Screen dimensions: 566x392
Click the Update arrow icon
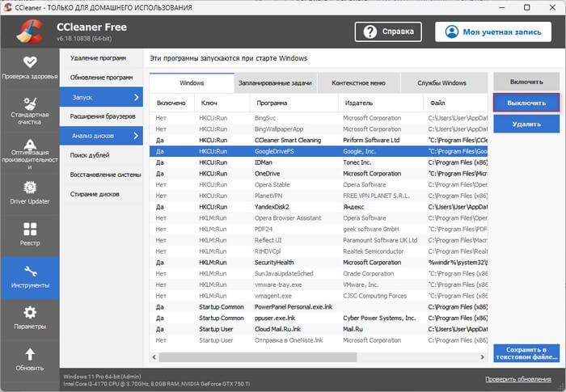pyautogui.click(x=29, y=354)
